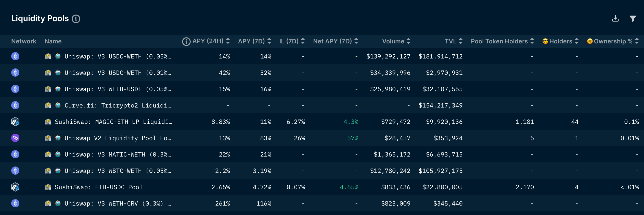Viewport: 644px width, 215px height.
Task: Click Ethereum icon in WETH-CRV row
Action: 15,203
